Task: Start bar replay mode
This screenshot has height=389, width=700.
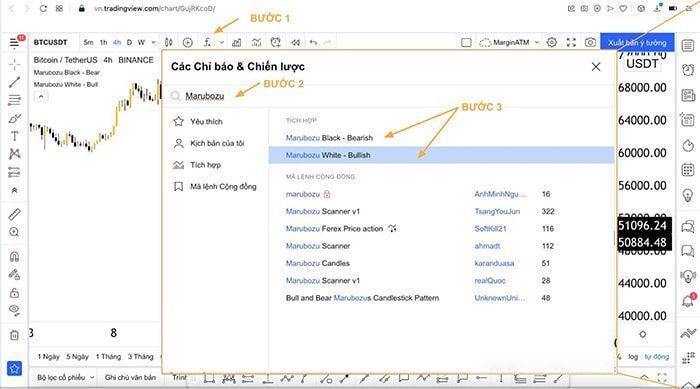Action: [x=295, y=42]
